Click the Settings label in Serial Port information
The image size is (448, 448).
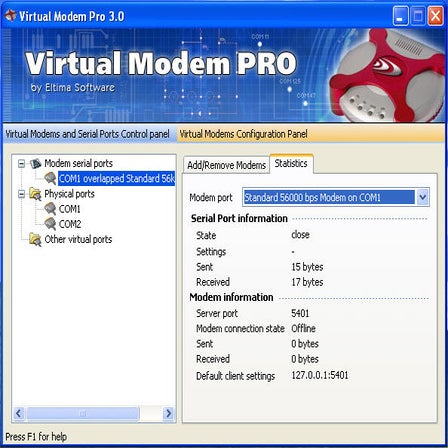tap(211, 252)
